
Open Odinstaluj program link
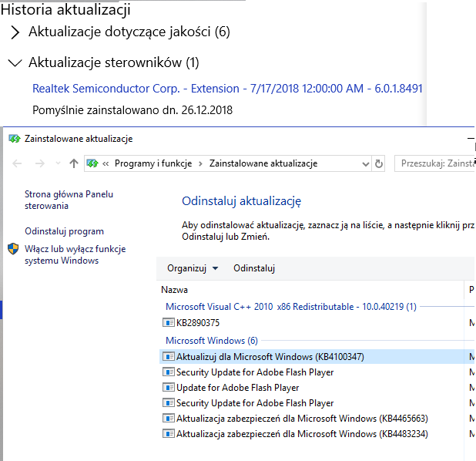[x=65, y=231]
